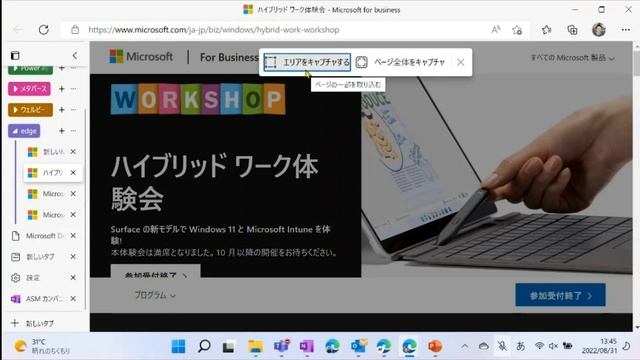Screen dimensions: 640x360
Task: Open Task View on taskbar
Action: coord(229,347)
